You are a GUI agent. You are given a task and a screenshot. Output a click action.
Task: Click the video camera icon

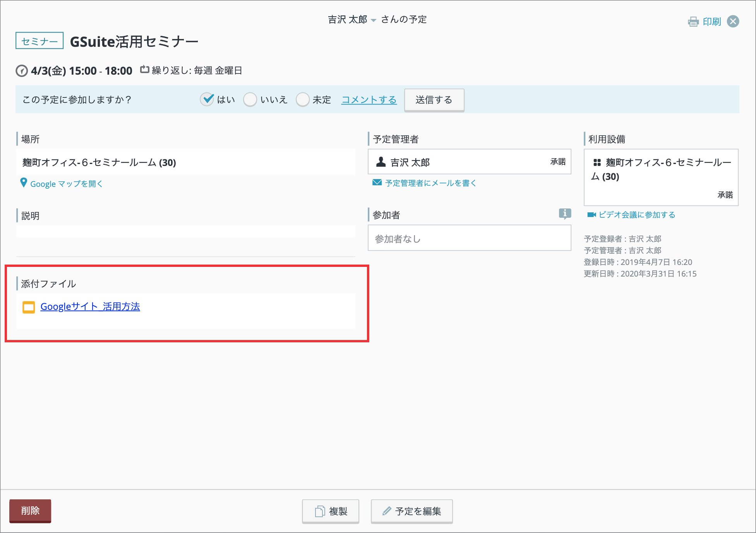point(591,215)
